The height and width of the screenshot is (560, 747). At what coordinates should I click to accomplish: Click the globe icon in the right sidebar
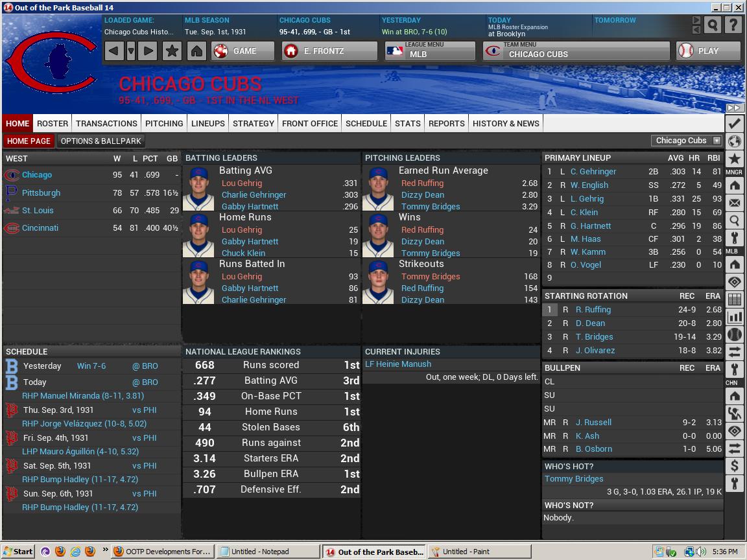click(735, 141)
